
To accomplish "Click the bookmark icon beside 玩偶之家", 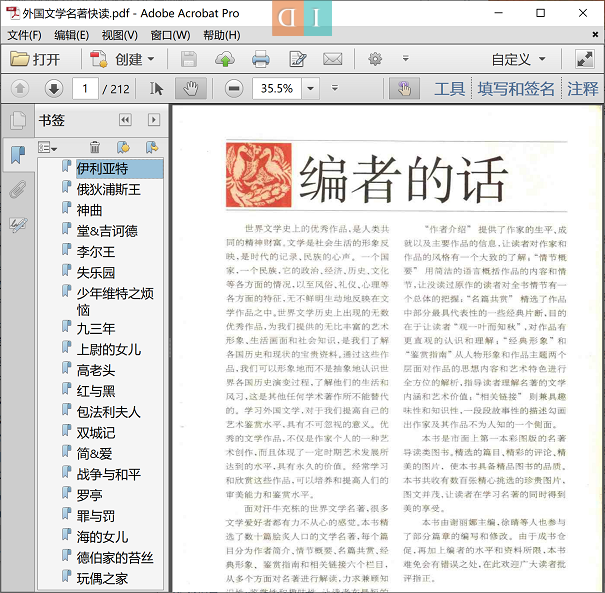I will coord(67,576).
